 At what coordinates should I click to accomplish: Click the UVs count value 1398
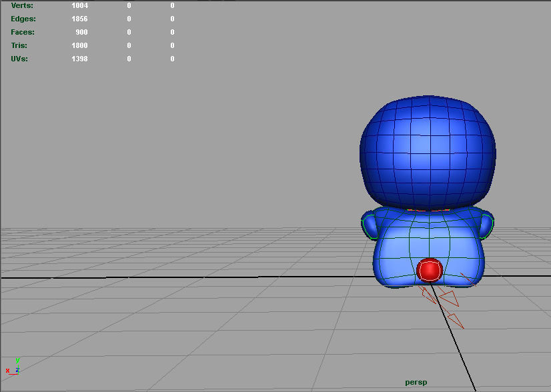[79, 59]
